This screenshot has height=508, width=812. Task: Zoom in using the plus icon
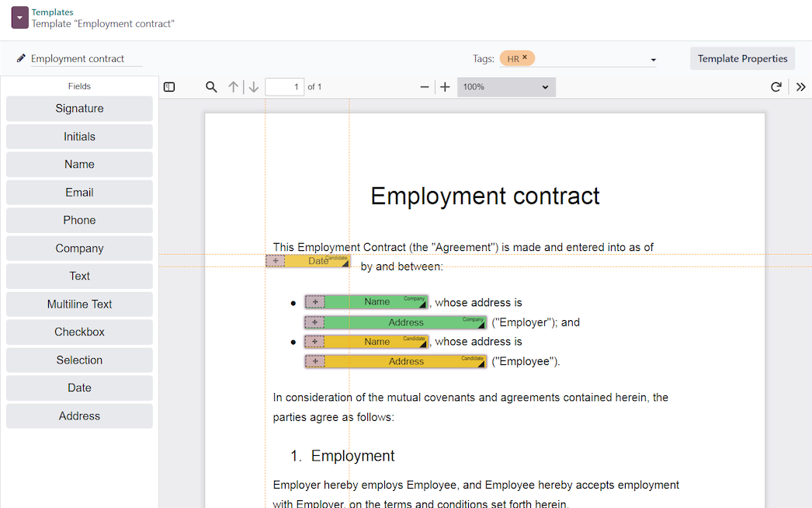coord(444,86)
